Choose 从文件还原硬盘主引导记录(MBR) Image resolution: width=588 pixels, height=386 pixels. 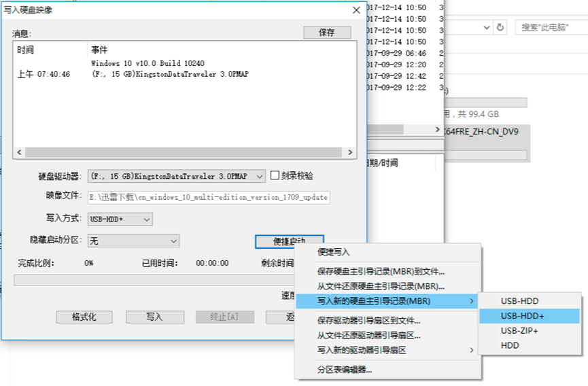pyautogui.click(x=387, y=286)
